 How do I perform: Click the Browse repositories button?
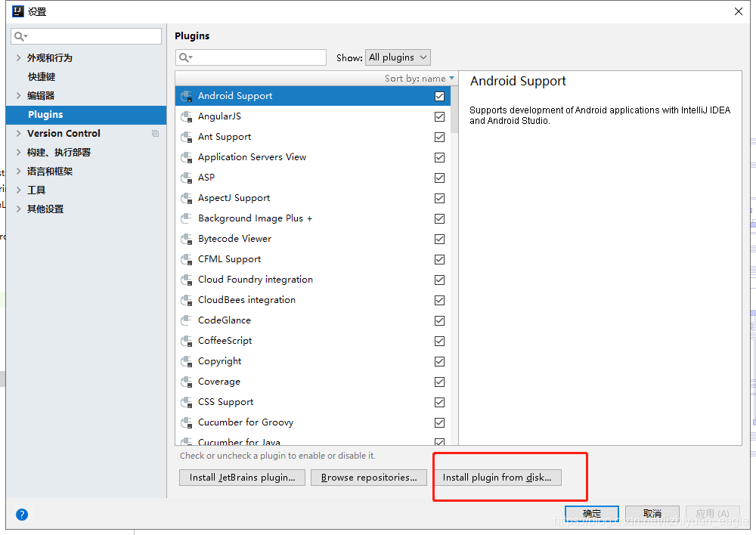(368, 478)
